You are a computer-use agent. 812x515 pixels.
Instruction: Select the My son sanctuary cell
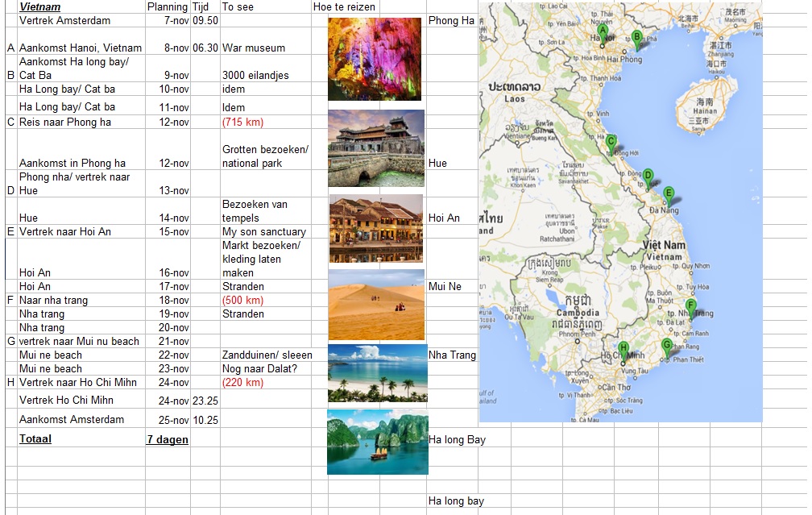264,231
